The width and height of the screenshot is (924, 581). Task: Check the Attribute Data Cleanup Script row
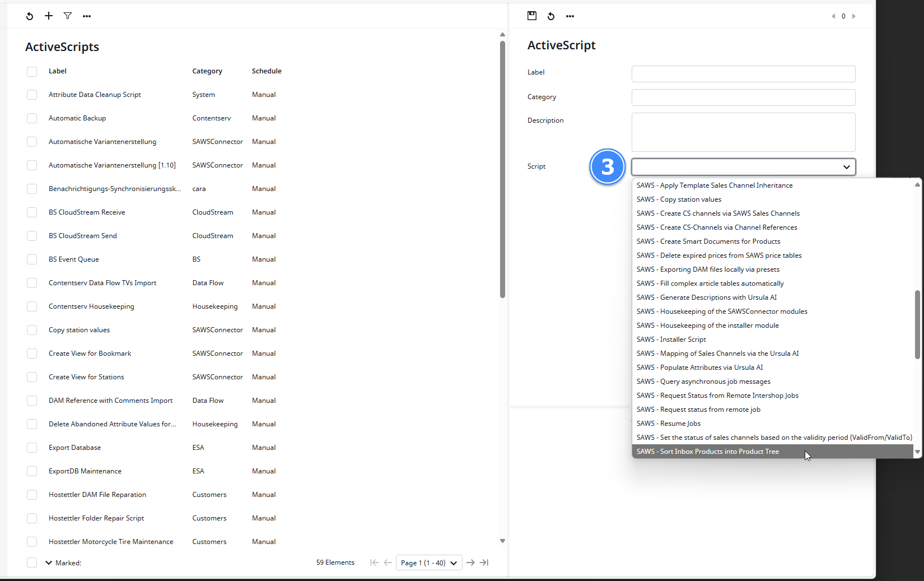point(32,95)
